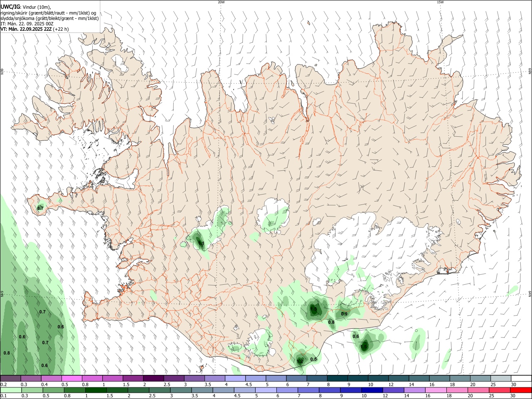
Task: Click the 'rigning/skúrir' legend description line
Action: [48, 13]
